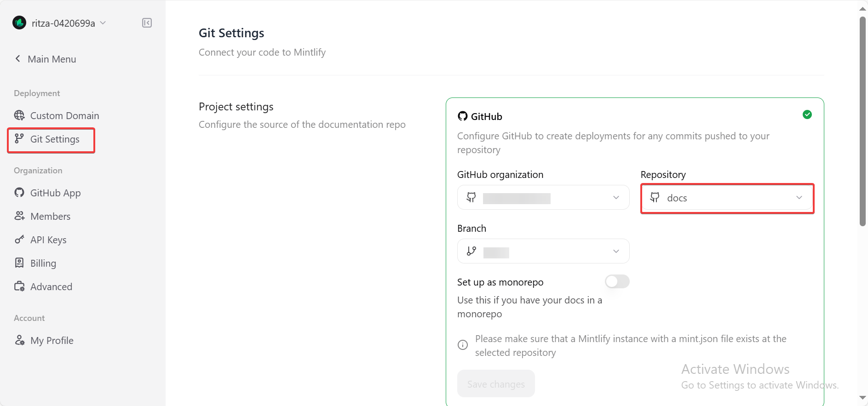Viewport: 868px width, 406px height.
Task: Click the people icon beside Members
Action: click(x=19, y=216)
